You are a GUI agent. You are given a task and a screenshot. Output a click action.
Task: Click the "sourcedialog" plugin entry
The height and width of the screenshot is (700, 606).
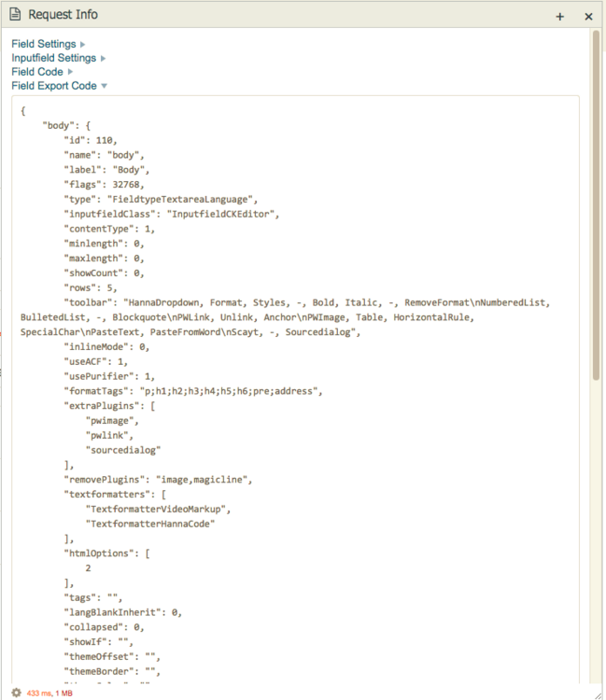point(123,450)
